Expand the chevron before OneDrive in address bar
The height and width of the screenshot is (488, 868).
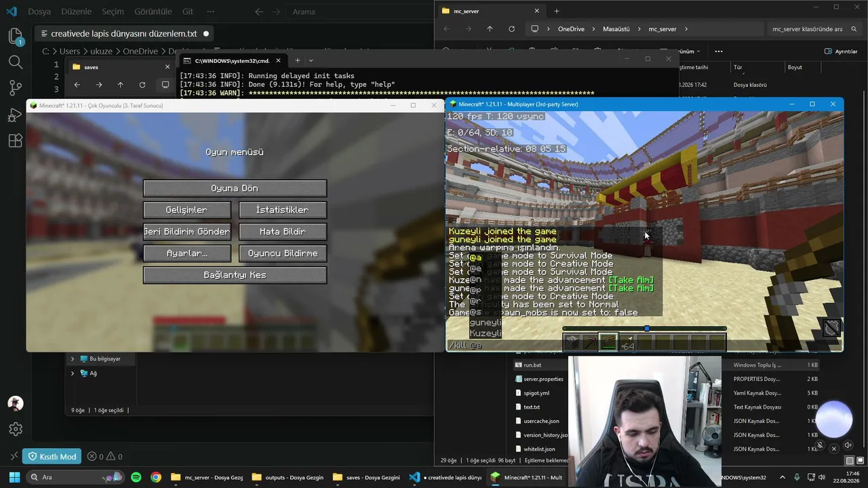[x=548, y=29]
